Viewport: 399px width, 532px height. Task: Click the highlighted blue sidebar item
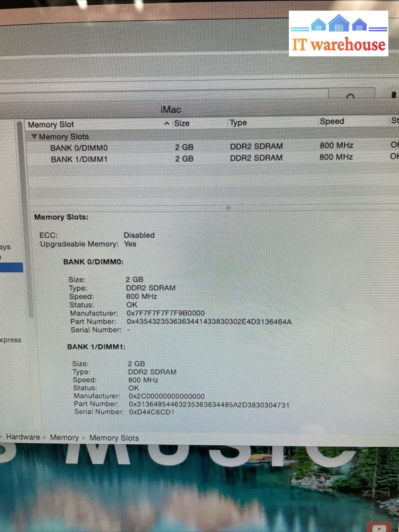click(x=11, y=267)
